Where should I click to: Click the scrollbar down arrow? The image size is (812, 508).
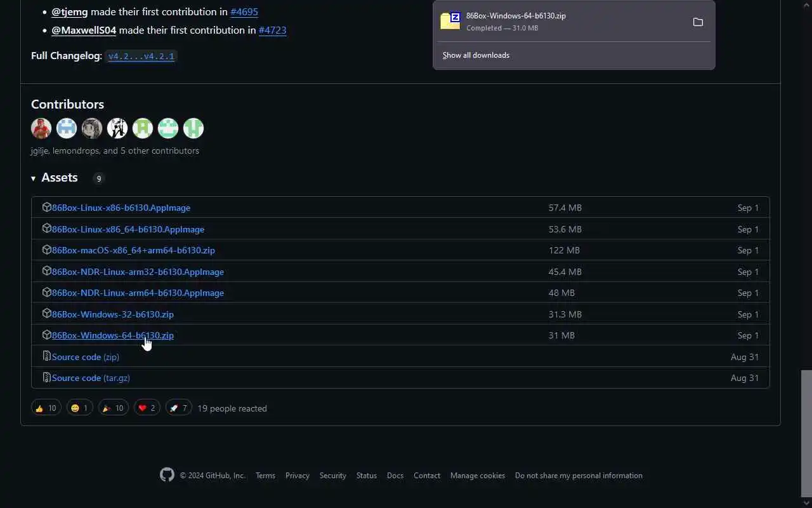[806, 503]
